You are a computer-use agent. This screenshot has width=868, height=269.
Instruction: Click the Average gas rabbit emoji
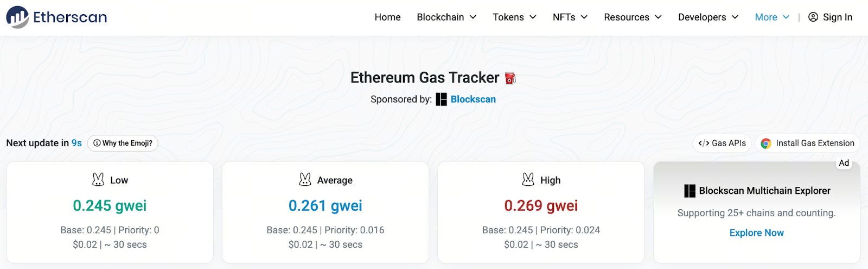[305, 179]
